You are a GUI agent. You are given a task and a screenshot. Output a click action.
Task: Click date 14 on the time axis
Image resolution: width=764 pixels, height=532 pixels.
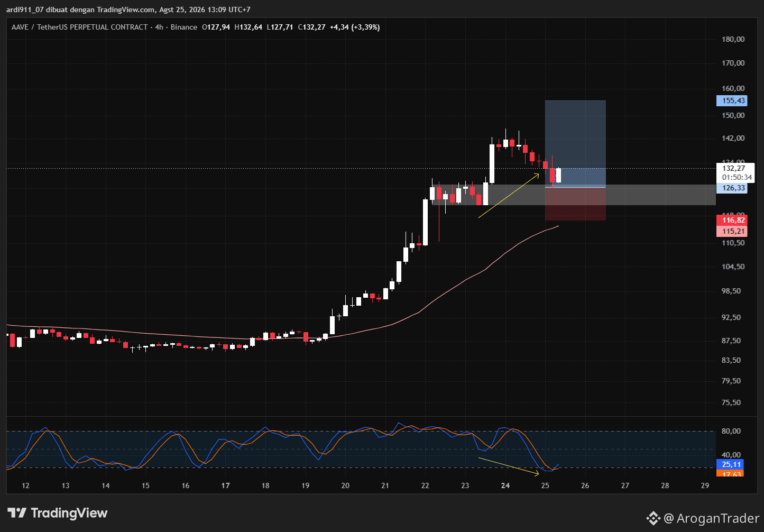point(106,485)
